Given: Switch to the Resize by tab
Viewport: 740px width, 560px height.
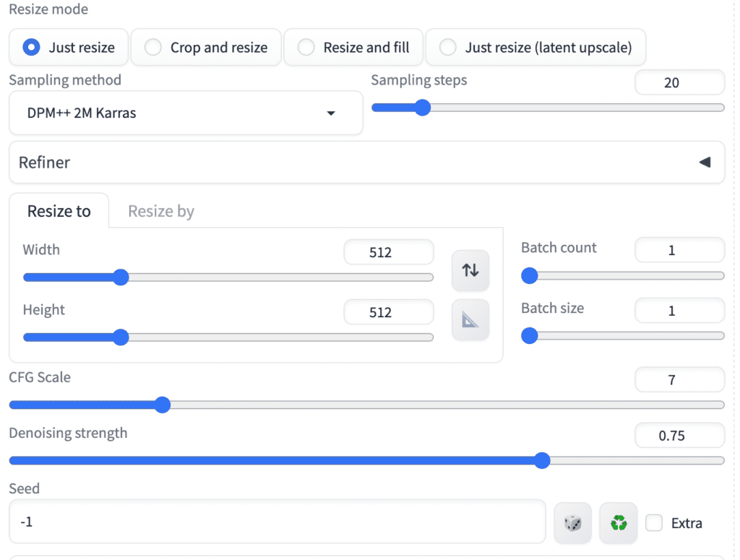Looking at the screenshot, I should (x=161, y=211).
